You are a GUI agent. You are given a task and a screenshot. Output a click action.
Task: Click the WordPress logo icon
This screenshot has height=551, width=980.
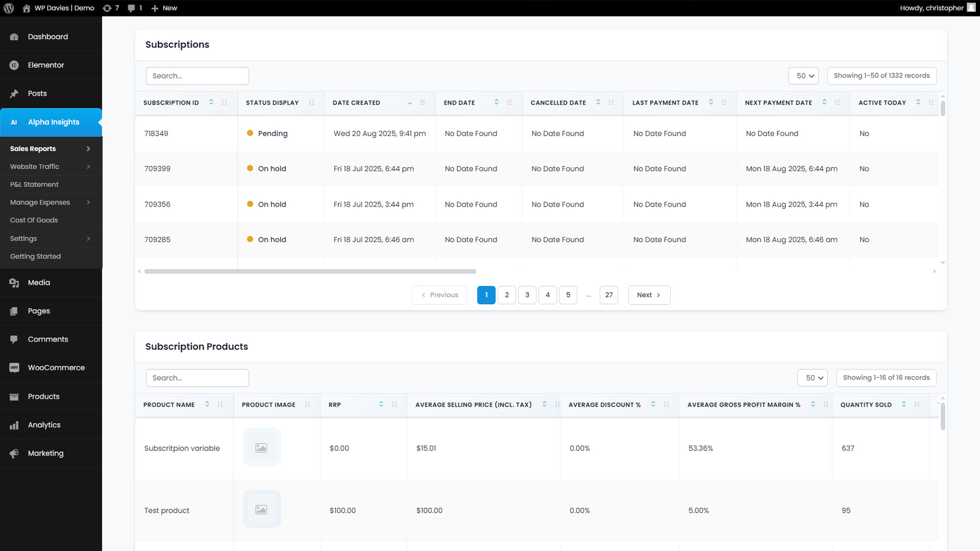coord(9,8)
